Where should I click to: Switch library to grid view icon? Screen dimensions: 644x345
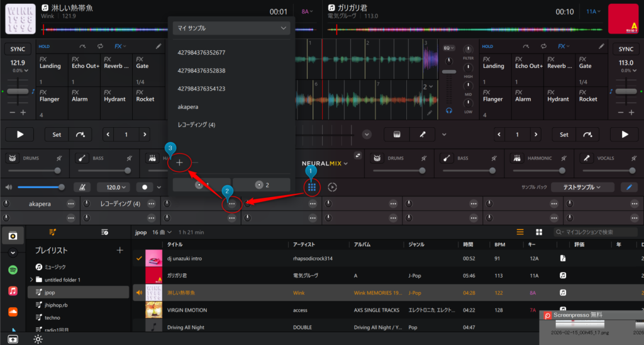[x=538, y=232]
